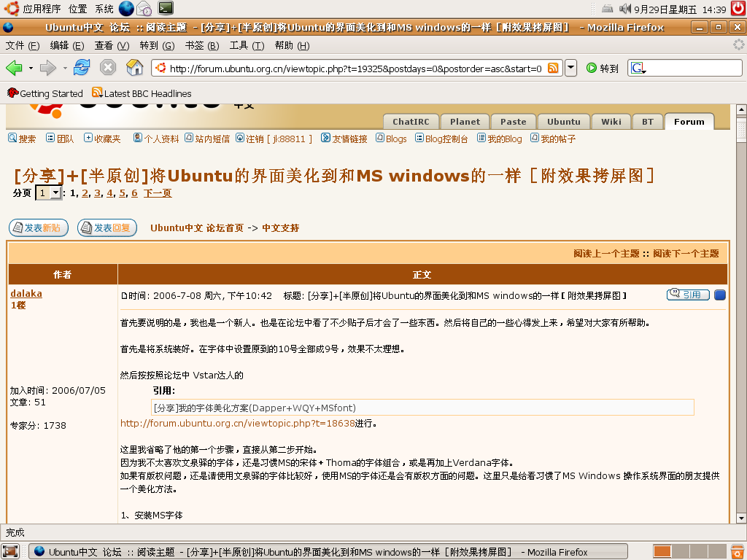Open the Getting Started bookmark
Image resolution: width=747 pixels, height=560 pixels.
pyautogui.click(x=45, y=93)
